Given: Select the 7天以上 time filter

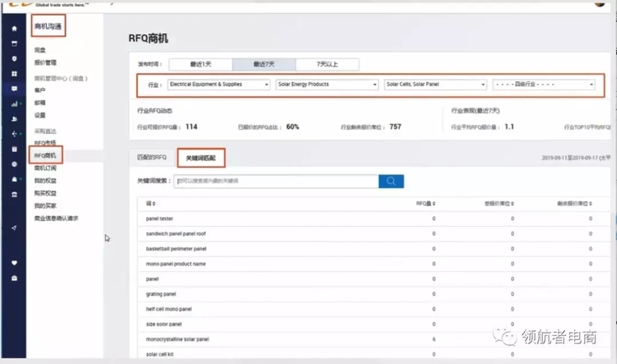Looking at the screenshot, I should (327, 64).
